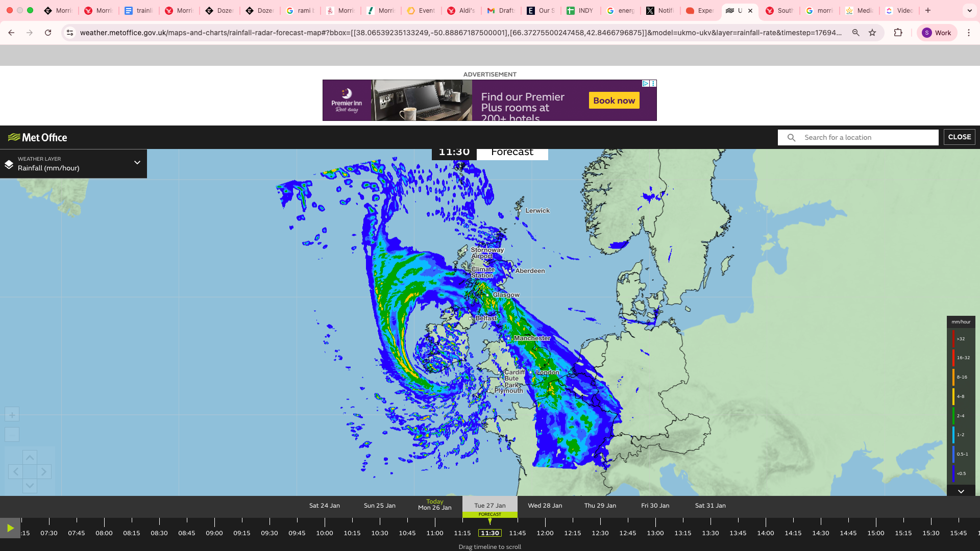
Task: Click the CLOSE button
Action: click(x=960, y=137)
